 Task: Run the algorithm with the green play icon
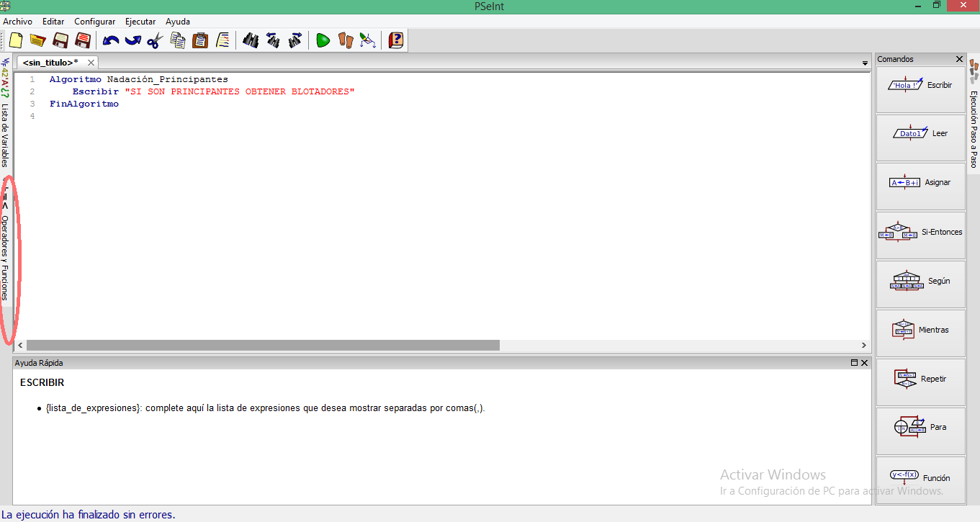[x=323, y=40]
